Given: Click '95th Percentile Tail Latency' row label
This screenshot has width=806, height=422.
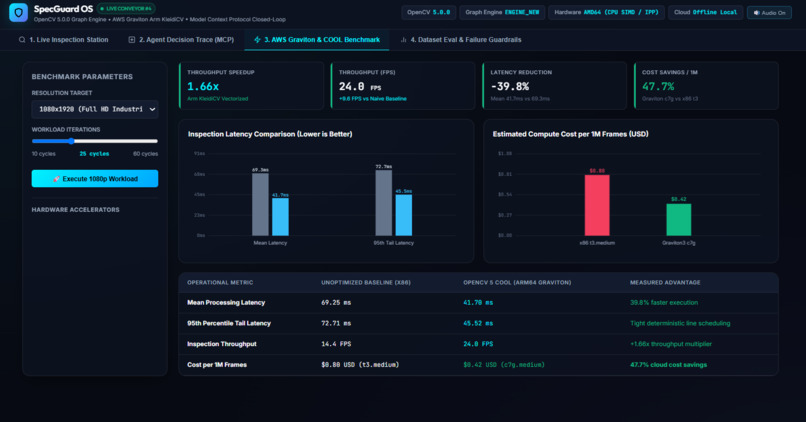Looking at the screenshot, I should point(229,323).
